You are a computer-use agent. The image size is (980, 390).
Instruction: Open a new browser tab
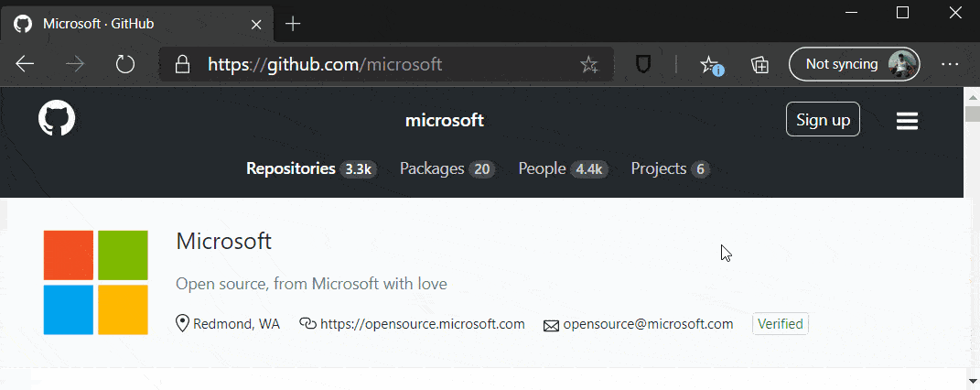pos(293,24)
